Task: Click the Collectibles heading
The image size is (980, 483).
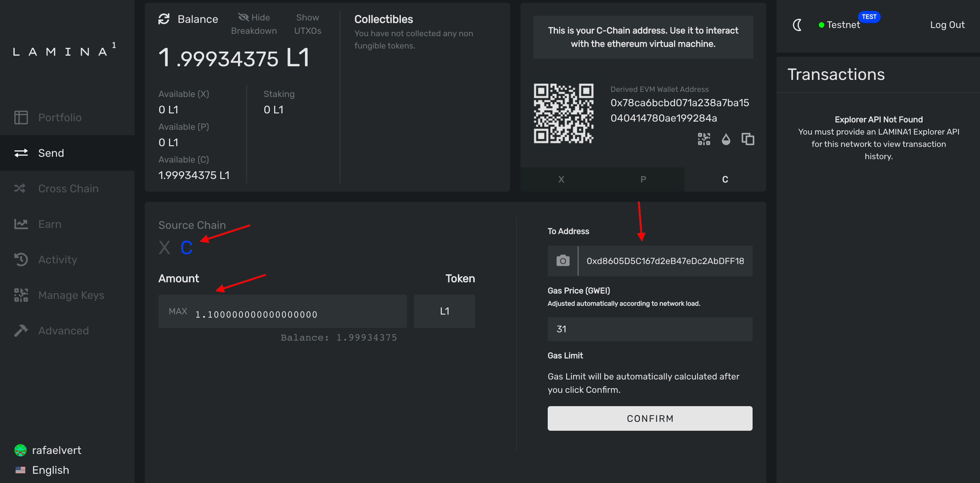Action: [x=383, y=19]
